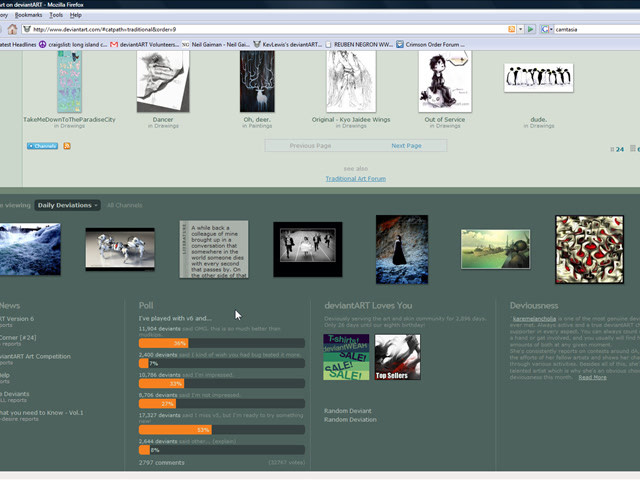
Task: Click the search field containing camtasia
Action: [597, 29]
